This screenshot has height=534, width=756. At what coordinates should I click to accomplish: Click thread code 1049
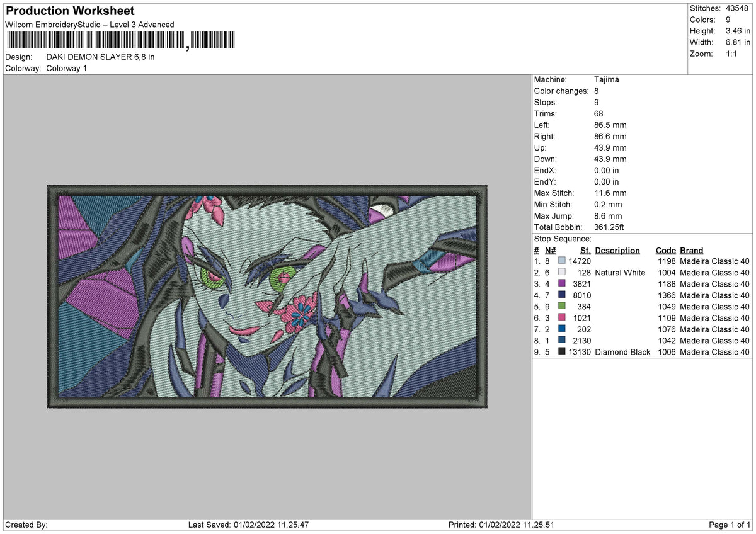pos(667,307)
